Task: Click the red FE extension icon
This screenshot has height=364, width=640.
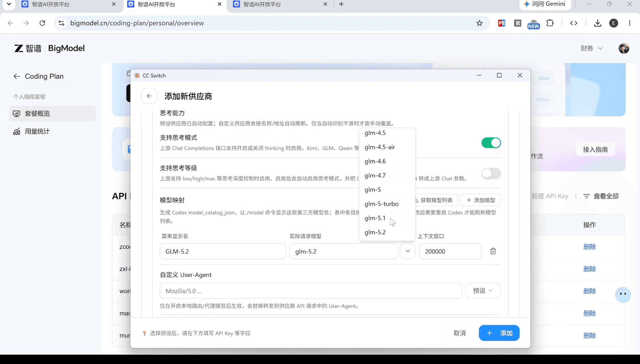Action: [x=502, y=23]
